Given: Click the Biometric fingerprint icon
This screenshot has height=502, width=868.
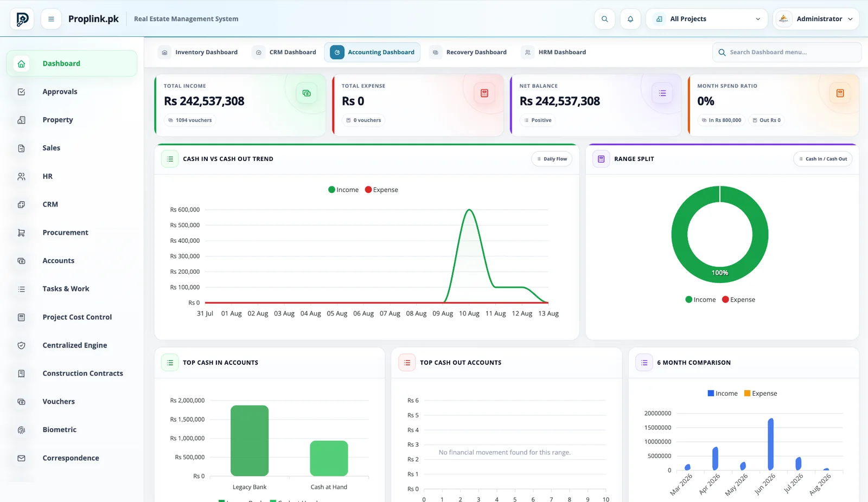Looking at the screenshot, I should point(22,430).
